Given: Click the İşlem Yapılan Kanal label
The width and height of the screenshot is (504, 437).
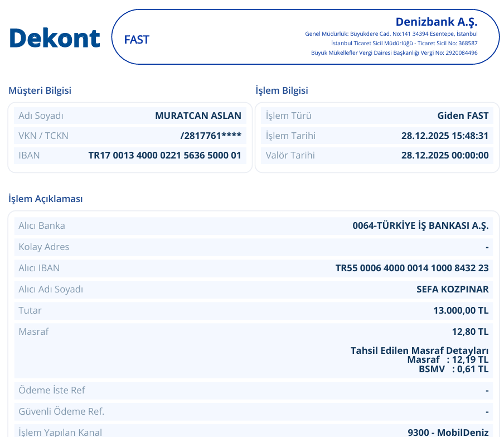Looking at the screenshot, I should click(60, 432).
